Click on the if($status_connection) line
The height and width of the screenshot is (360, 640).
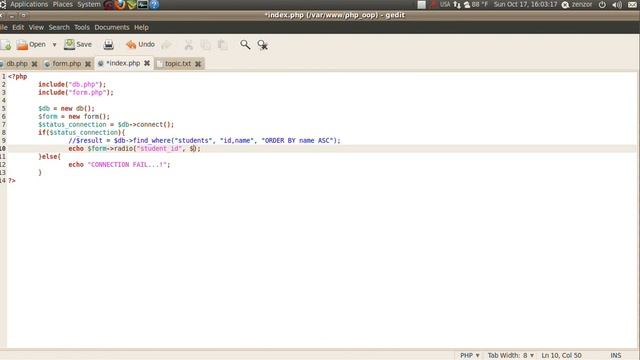[x=82, y=132]
